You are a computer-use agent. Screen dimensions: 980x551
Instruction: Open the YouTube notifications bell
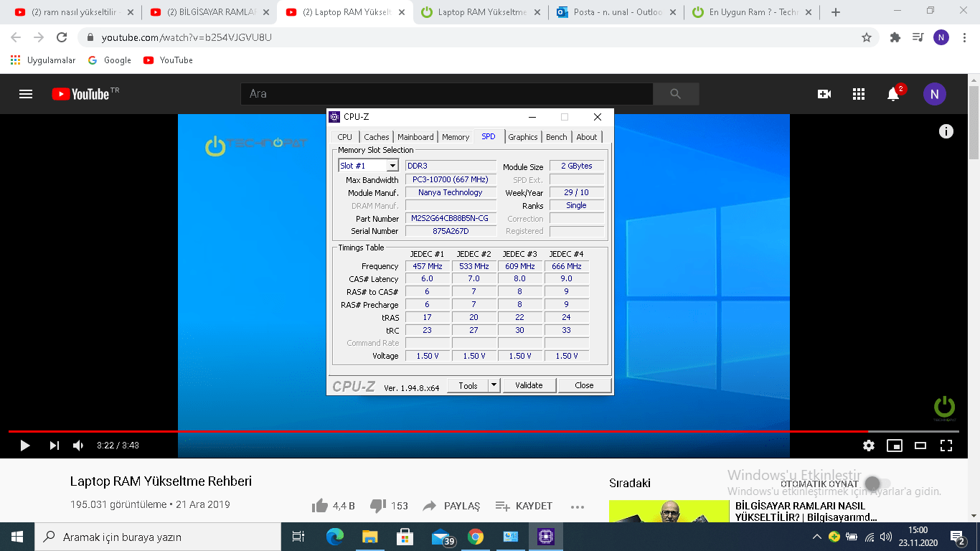pos(893,94)
